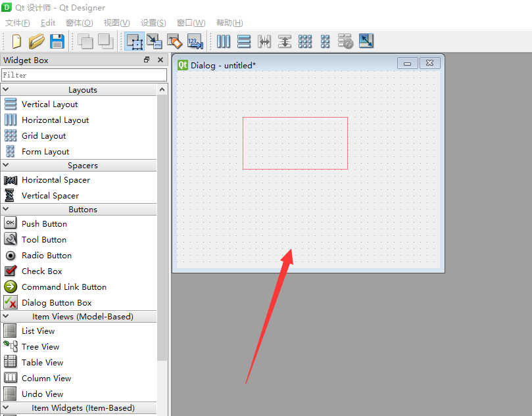Close the Widget Box panel
This screenshot has height=416, width=532.
coord(160,60)
